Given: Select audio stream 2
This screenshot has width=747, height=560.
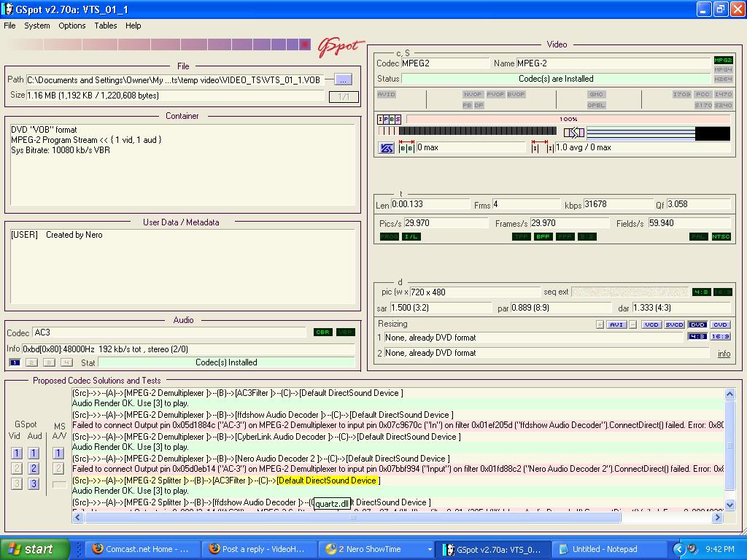Looking at the screenshot, I should point(31,363).
